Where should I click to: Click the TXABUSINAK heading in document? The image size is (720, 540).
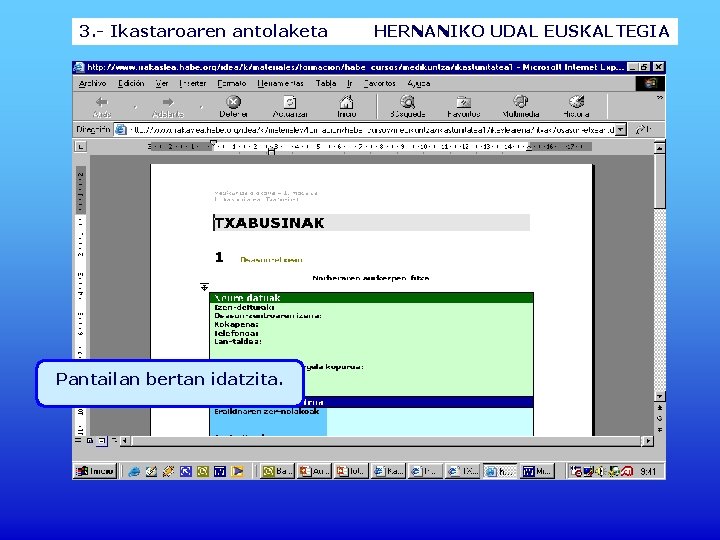[x=270, y=223]
